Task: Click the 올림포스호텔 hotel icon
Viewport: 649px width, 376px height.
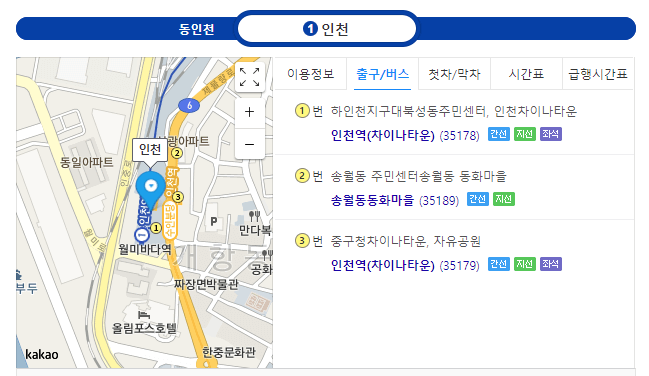Action: point(144,315)
